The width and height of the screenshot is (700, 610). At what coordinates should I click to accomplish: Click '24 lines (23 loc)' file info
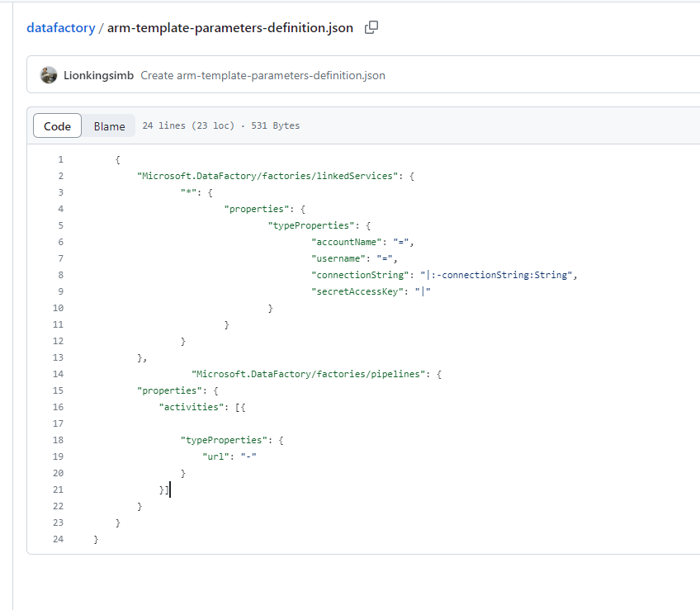188,126
